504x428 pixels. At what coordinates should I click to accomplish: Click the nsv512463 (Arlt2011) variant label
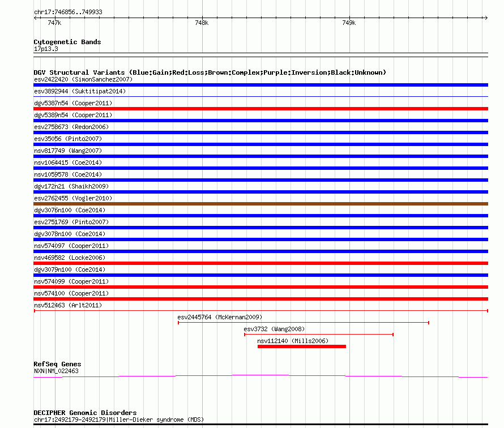68,305
